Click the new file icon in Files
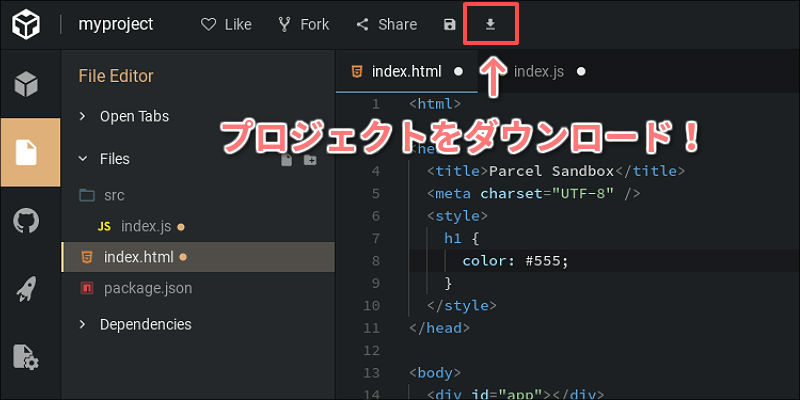Viewport: 800px width, 400px height. tap(287, 160)
